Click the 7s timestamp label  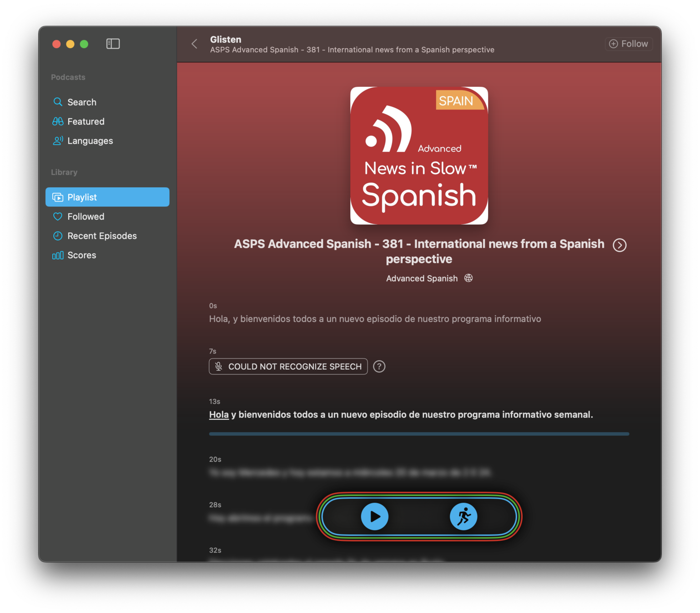tap(212, 351)
